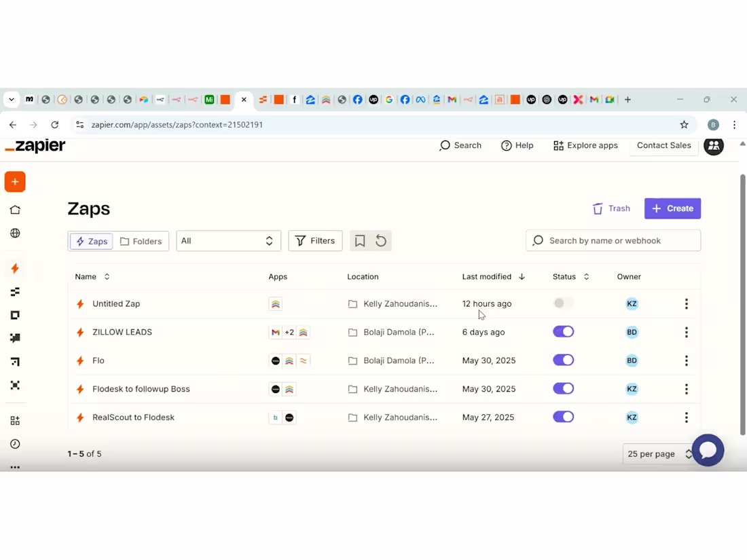Click the browser address bar URL
The image size is (747, 560).
(177, 125)
